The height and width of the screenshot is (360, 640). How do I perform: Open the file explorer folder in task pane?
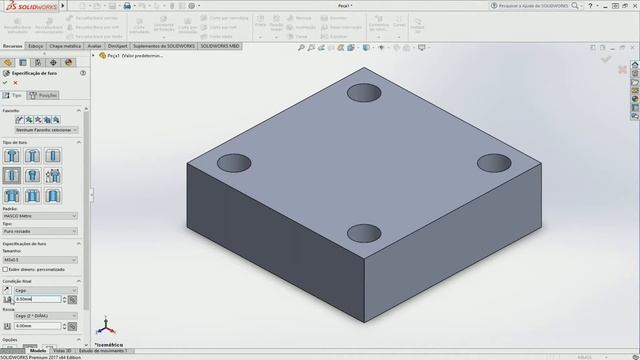pos(635,82)
